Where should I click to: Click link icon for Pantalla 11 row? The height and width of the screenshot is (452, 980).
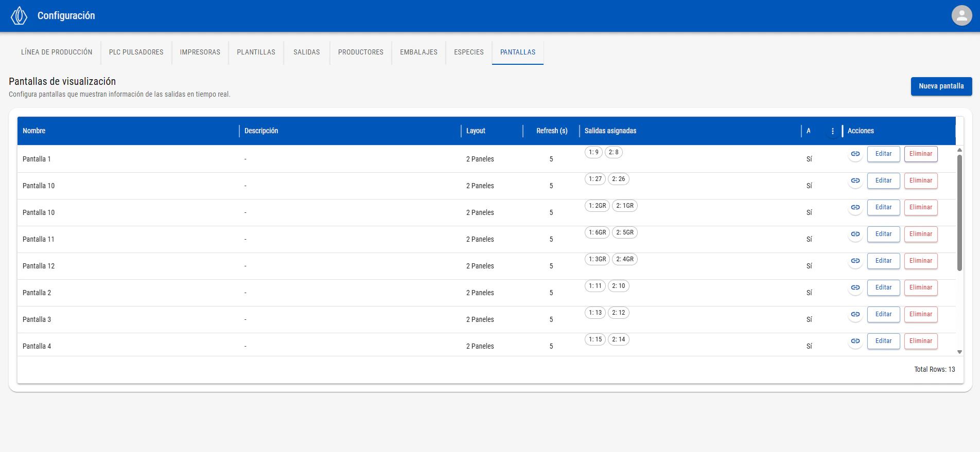pos(855,234)
